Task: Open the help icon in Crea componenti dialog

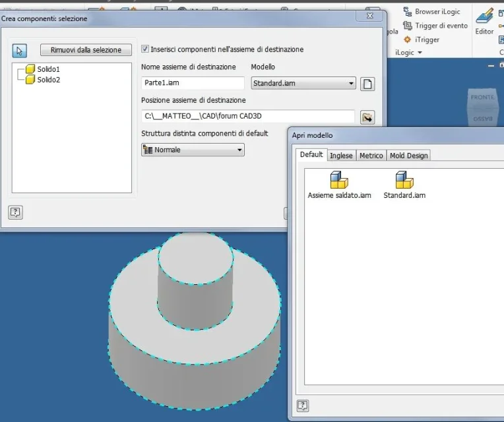Action: click(15, 212)
